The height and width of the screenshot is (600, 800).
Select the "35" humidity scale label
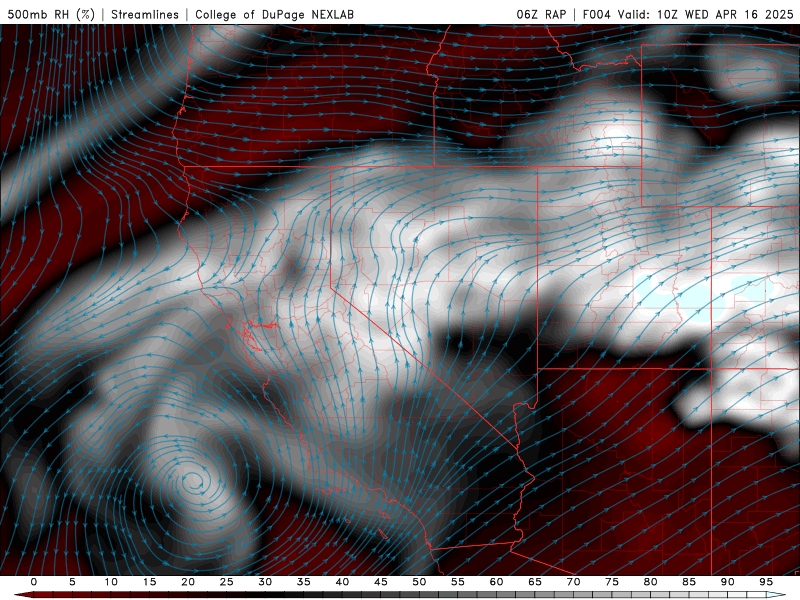304,582
